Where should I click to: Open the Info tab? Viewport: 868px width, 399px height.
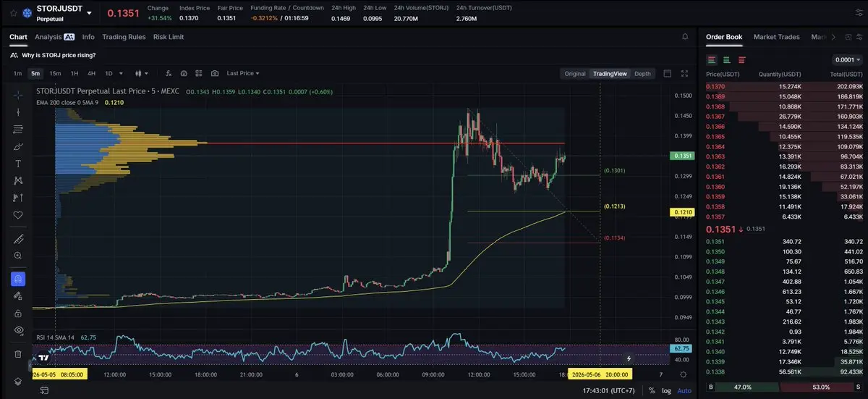[x=88, y=36]
